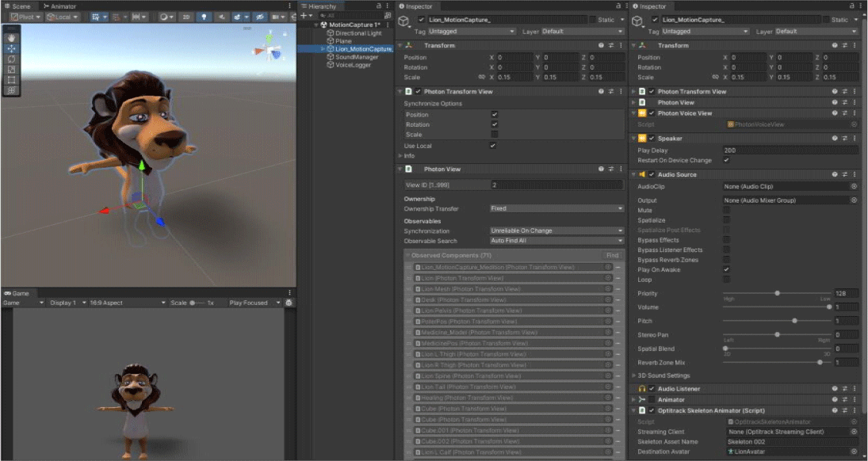The width and height of the screenshot is (868, 461).
Task: Toggle Position sync checkbox in Photon Transform View
Action: coord(495,115)
